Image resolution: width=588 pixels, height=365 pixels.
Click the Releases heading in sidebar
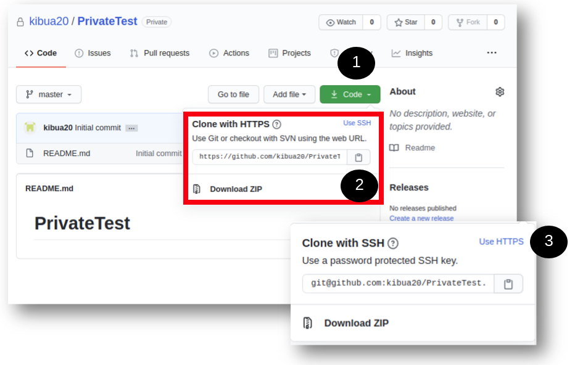point(408,187)
